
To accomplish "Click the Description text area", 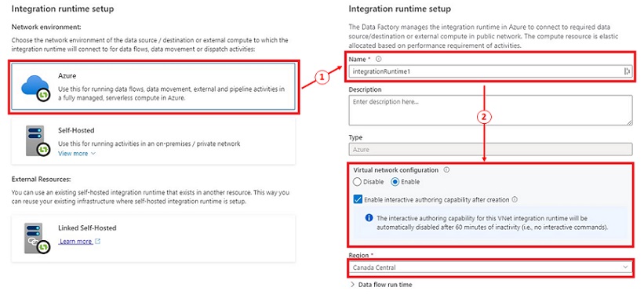I will 490,110.
